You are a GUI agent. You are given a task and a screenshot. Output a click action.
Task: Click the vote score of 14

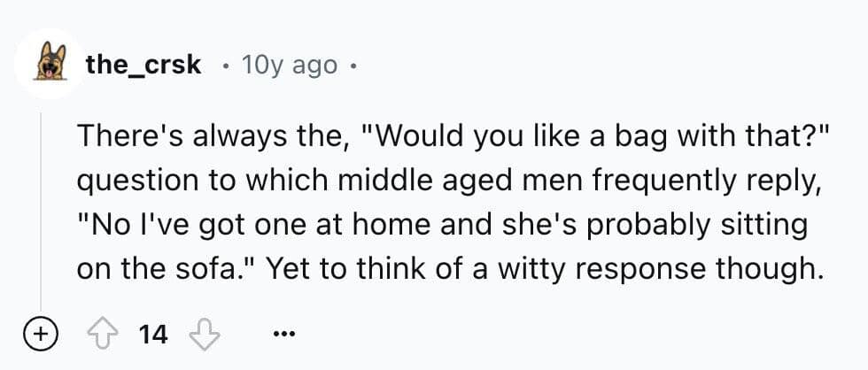click(152, 334)
